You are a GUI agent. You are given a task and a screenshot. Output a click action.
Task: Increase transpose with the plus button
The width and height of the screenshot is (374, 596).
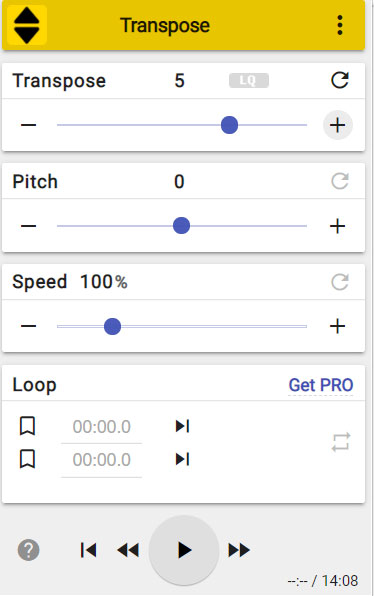click(338, 125)
